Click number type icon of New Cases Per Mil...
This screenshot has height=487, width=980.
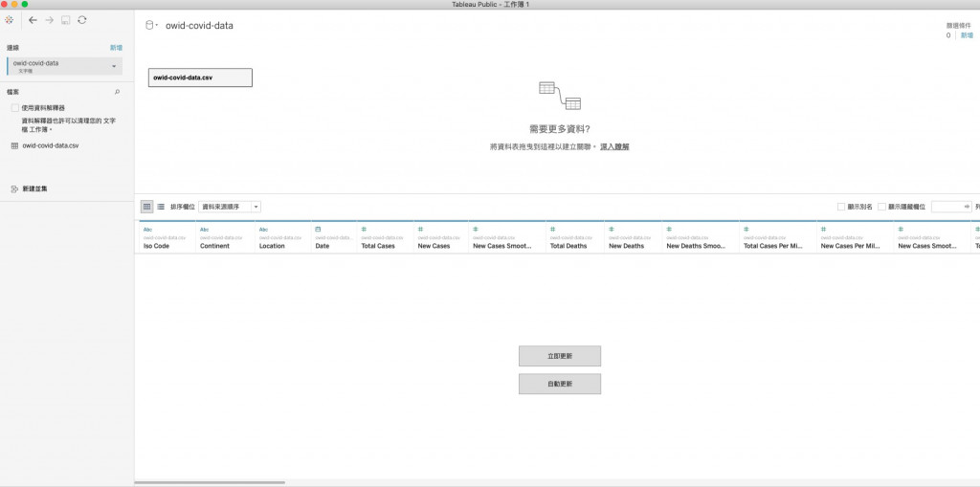point(823,230)
